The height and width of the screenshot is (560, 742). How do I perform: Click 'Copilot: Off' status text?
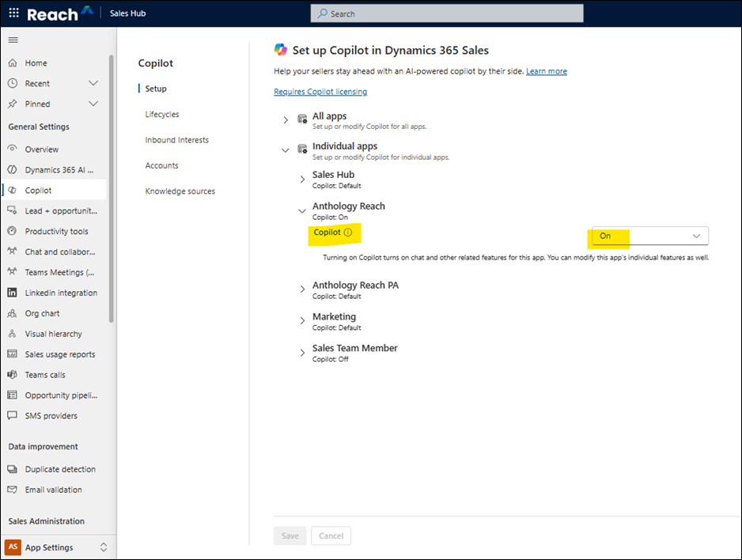331,359
